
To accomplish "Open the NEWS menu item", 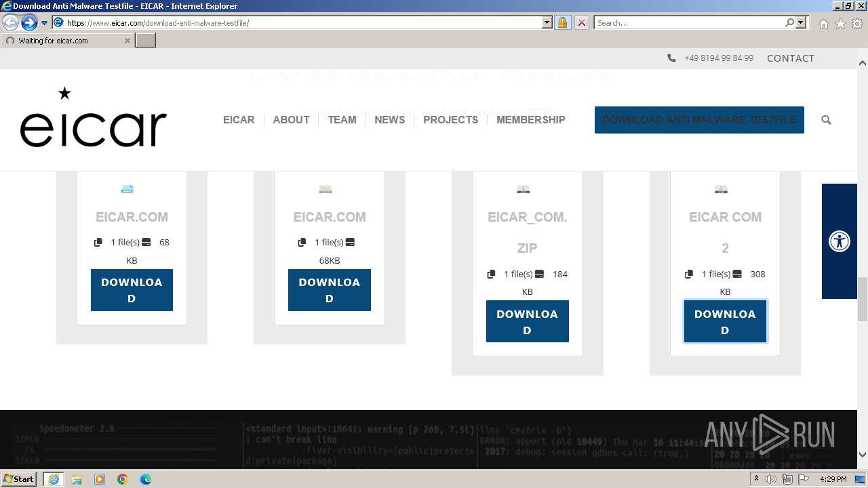I will pos(389,119).
